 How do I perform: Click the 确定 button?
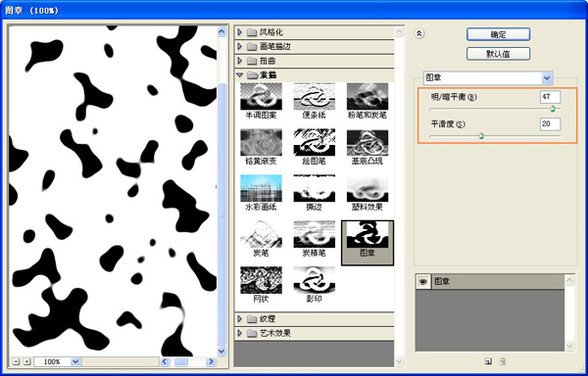coord(498,34)
